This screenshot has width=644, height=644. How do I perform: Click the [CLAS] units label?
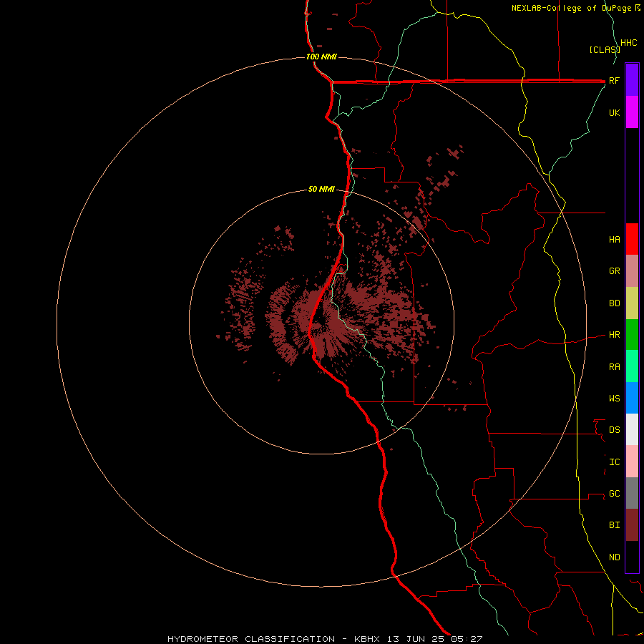tap(605, 49)
